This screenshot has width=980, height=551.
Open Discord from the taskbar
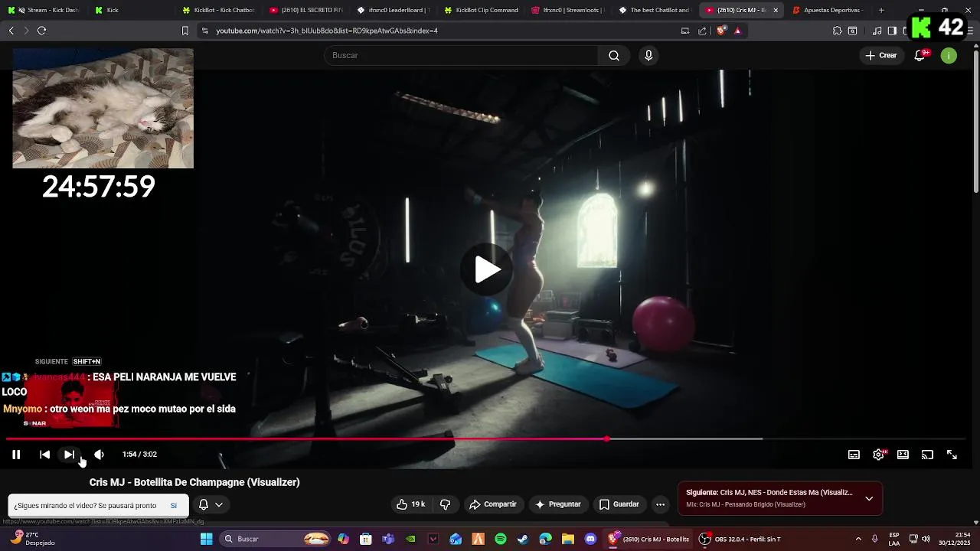[x=590, y=539]
